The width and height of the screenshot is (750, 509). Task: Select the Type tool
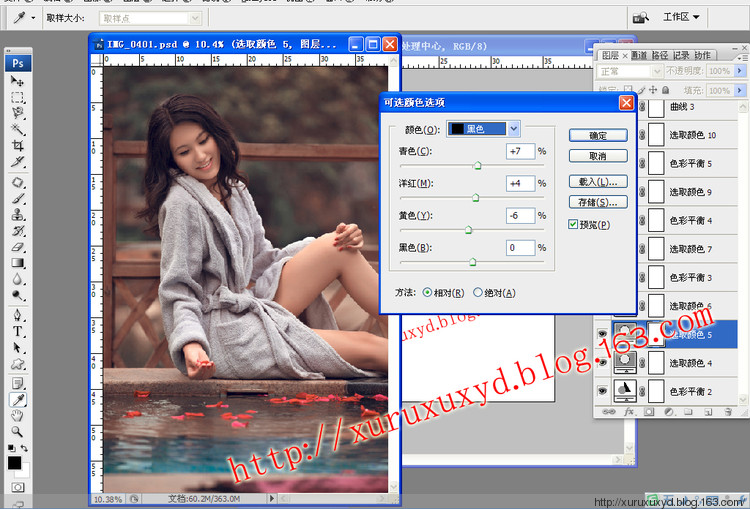pyautogui.click(x=18, y=332)
